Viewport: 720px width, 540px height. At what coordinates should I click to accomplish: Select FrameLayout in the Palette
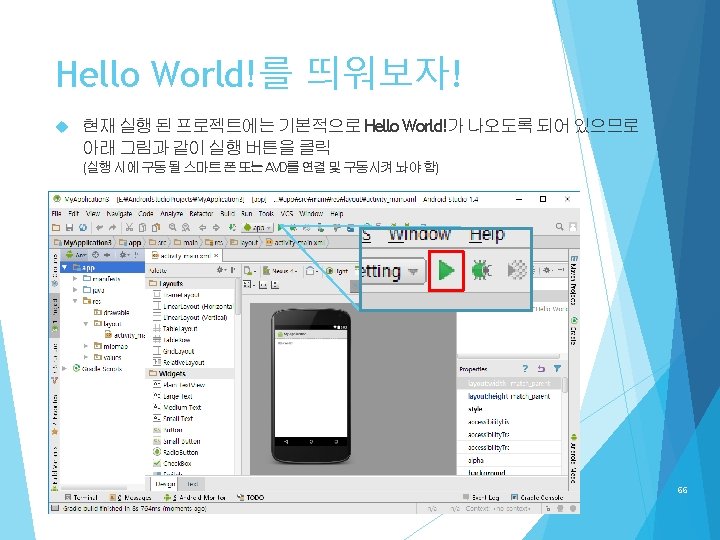177,295
